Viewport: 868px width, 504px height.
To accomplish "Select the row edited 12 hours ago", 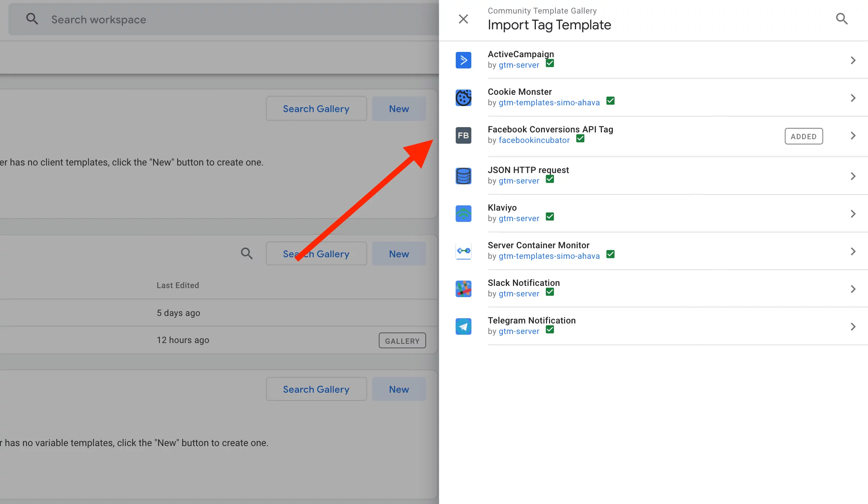I will pyautogui.click(x=219, y=340).
